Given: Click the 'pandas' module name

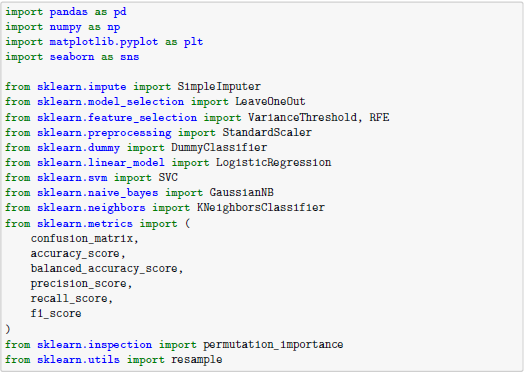Looking at the screenshot, I should tap(69, 12).
